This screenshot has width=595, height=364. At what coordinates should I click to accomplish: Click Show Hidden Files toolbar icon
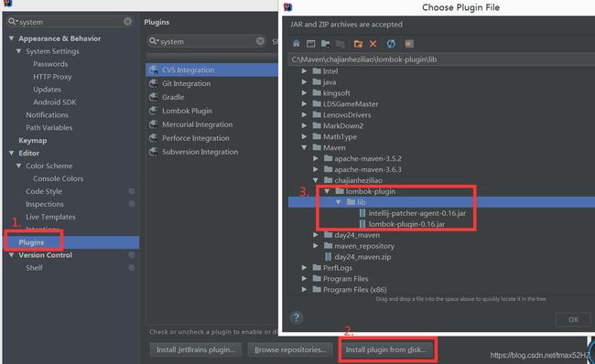(x=408, y=44)
